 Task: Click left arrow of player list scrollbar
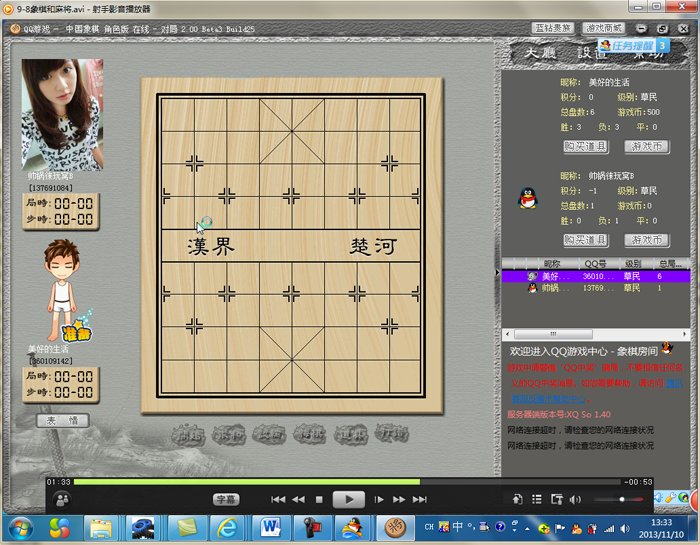click(507, 334)
